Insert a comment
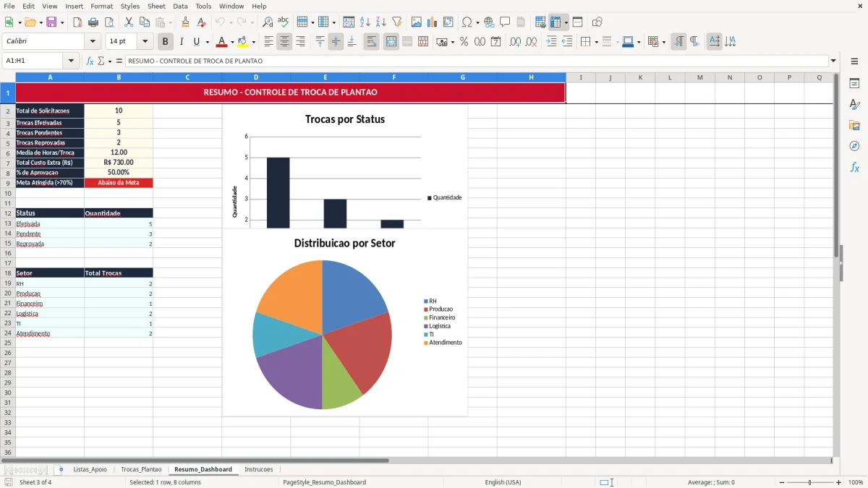 point(506,22)
